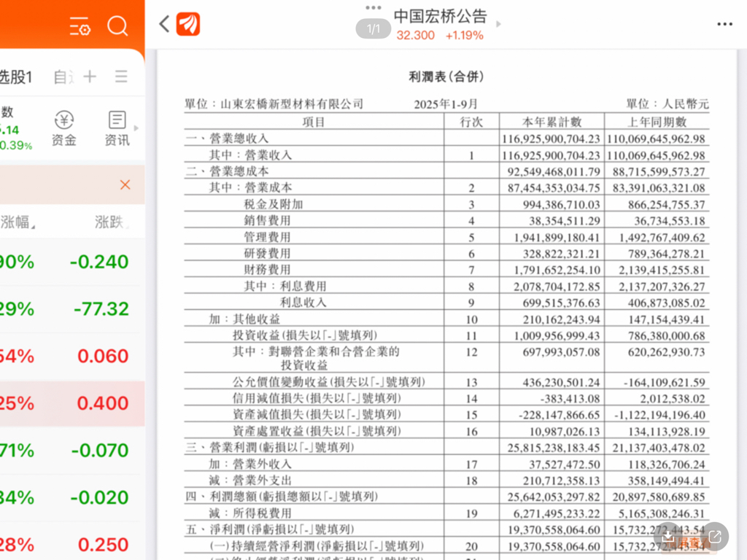747x560 pixels.
Task: Tap the 四、利潤總額 row label
Action: click(282, 497)
